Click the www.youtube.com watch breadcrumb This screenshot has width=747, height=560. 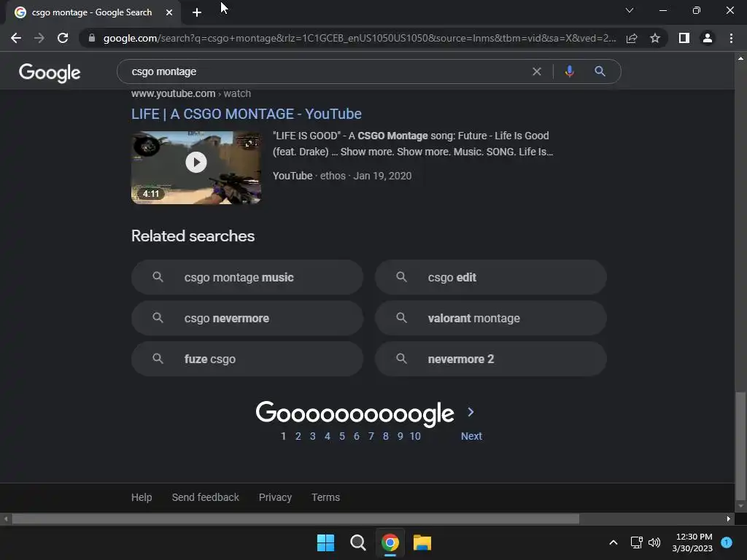pos(191,93)
